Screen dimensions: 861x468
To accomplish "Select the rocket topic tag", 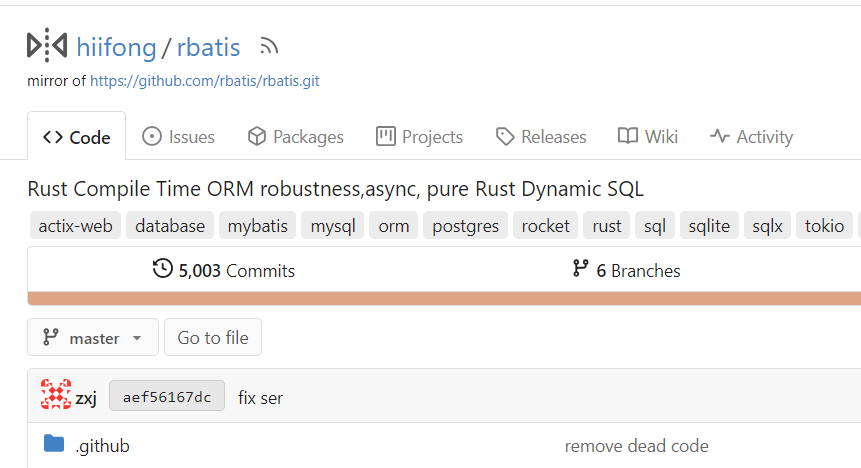I will point(546,226).
